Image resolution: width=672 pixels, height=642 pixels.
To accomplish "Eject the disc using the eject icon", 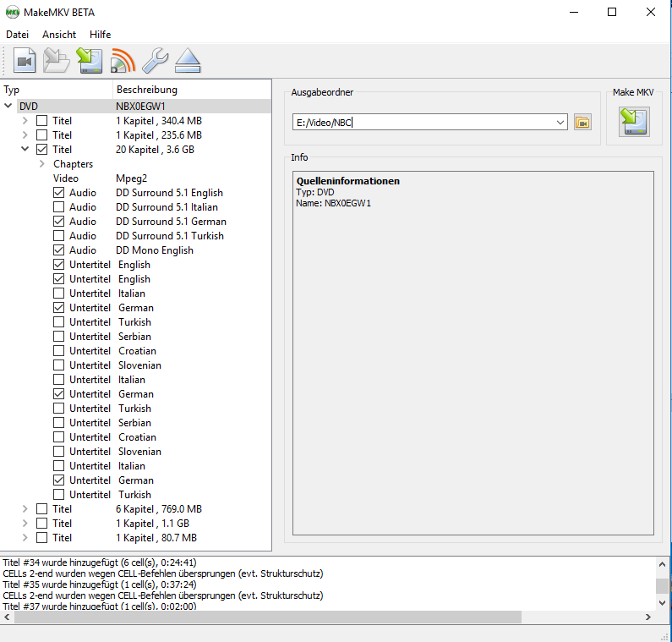I will pos(188,60).
